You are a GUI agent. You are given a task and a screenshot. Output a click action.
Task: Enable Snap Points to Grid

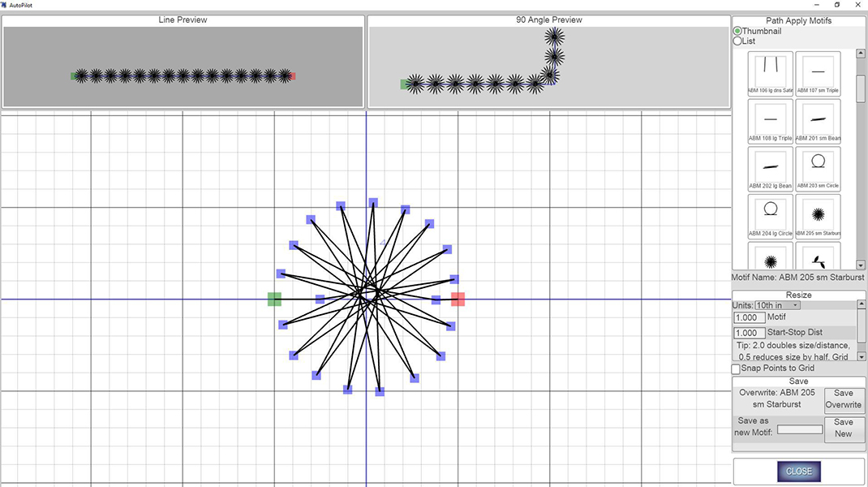[x=735, y=368]
